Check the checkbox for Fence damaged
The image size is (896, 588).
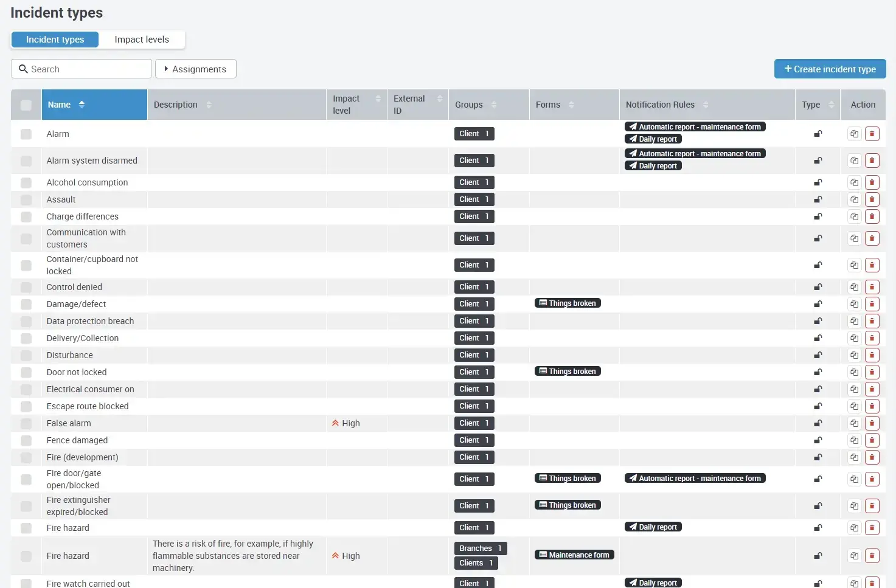(26, 440)
